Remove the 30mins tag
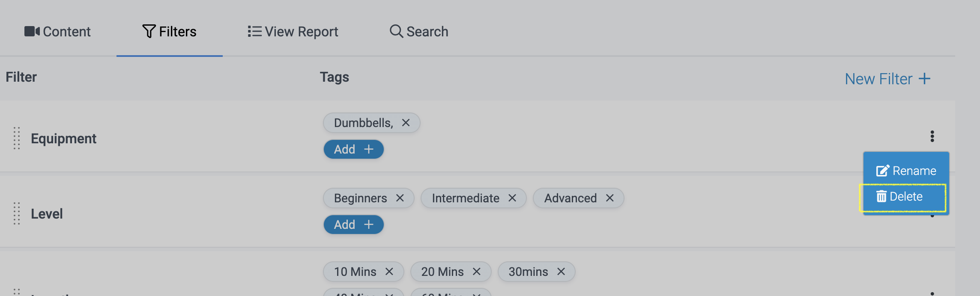 click(x=561, y=272)
